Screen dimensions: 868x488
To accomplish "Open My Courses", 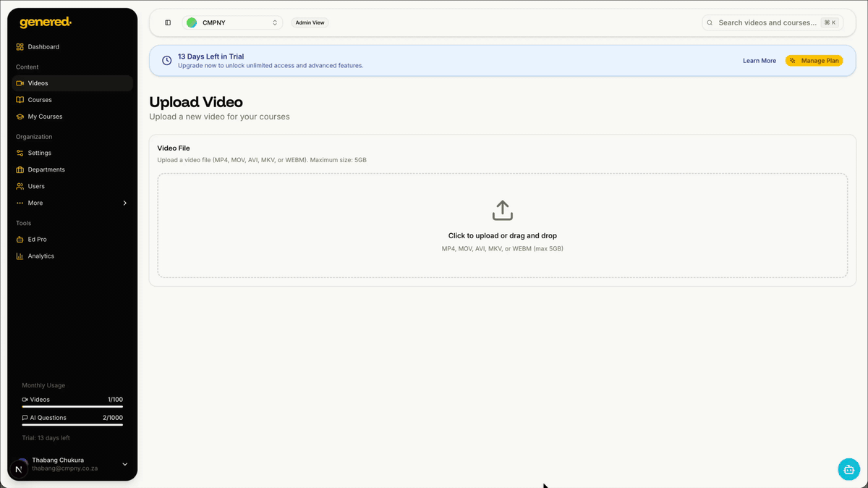I will (72, 117).
